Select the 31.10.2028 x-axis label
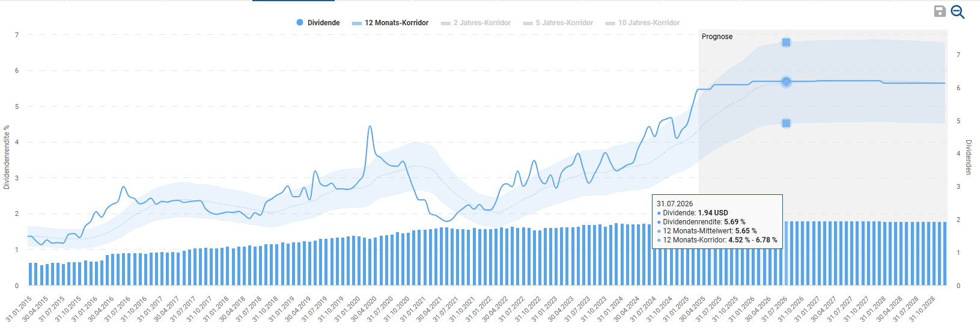Screen dimensions: 980x329 pos(923,309)
